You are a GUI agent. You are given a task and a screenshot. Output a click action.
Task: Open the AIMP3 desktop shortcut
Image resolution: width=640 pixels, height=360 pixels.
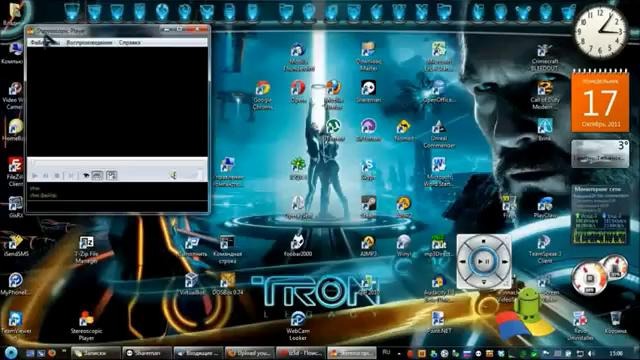pyautogui.click(x=368, y=245)
